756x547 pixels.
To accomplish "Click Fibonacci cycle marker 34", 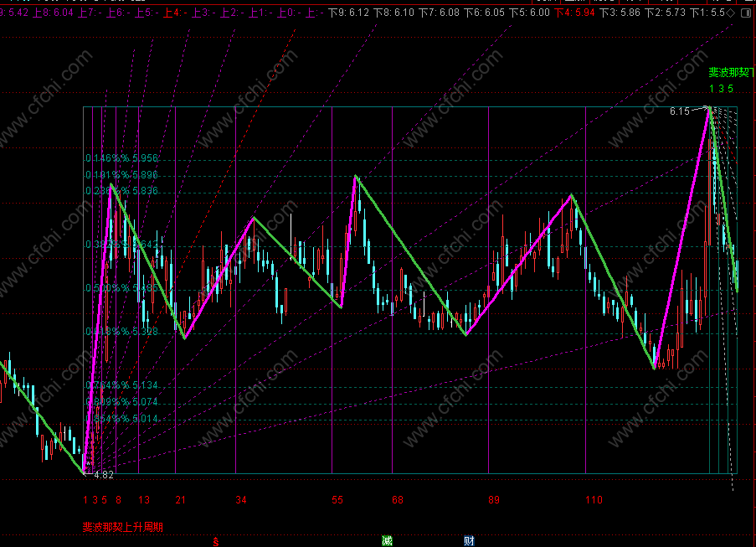I will pos(241,500).
